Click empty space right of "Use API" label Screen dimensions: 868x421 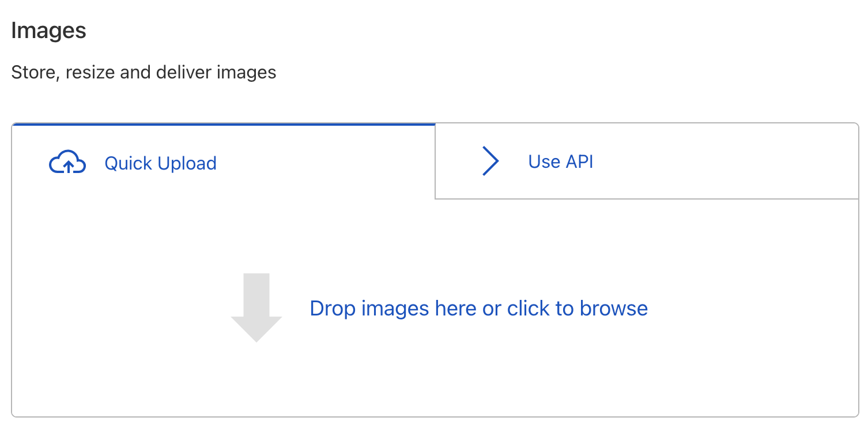coord(720,161)
